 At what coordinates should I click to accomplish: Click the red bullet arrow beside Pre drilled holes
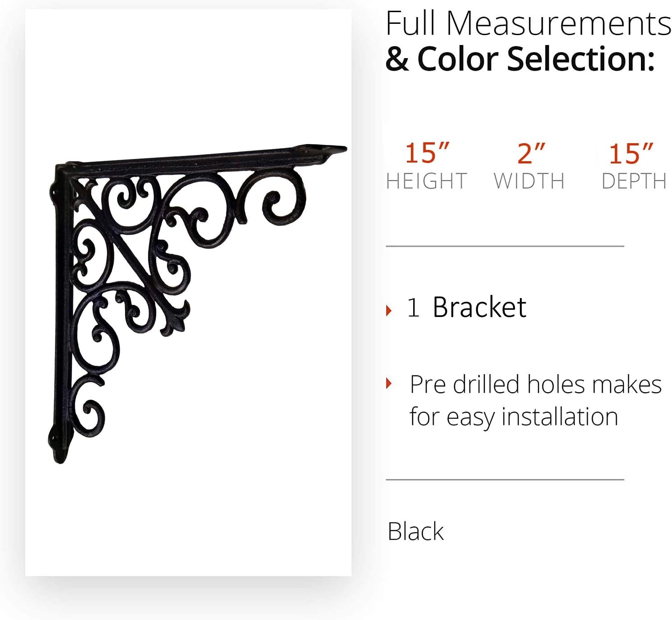[x=389, y=384]
